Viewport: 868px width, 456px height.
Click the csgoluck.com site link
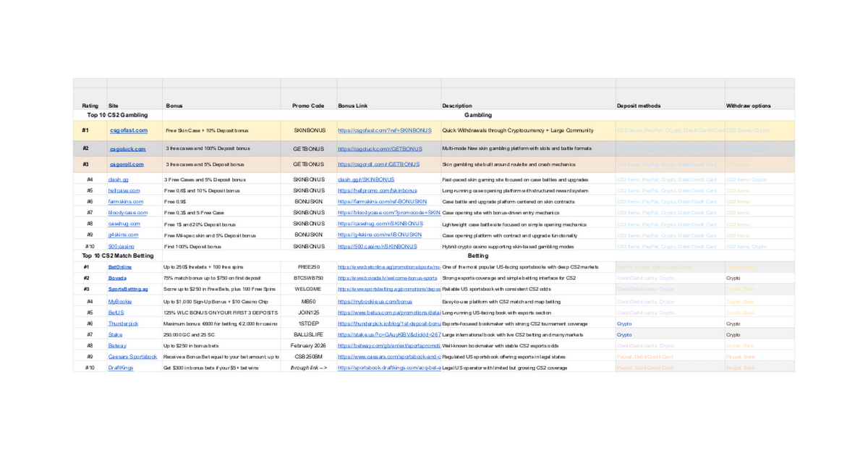pos(128,148)
